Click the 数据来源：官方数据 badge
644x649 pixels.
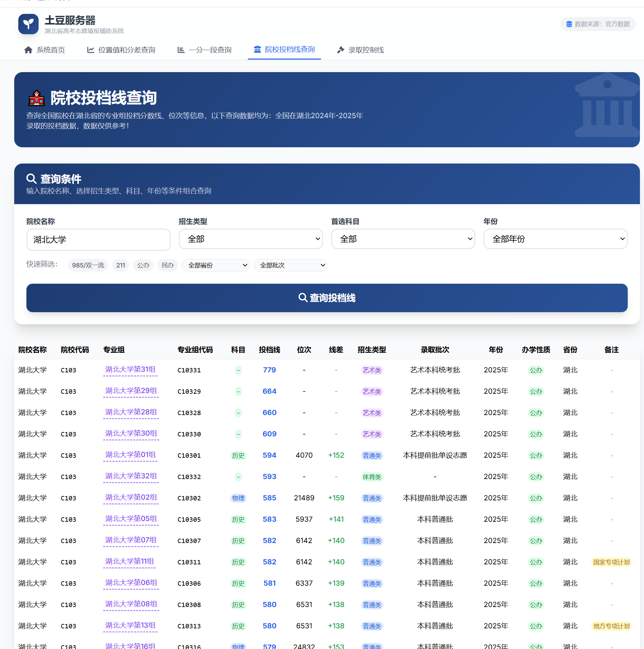pyautogui.click(x=598, y=24)
